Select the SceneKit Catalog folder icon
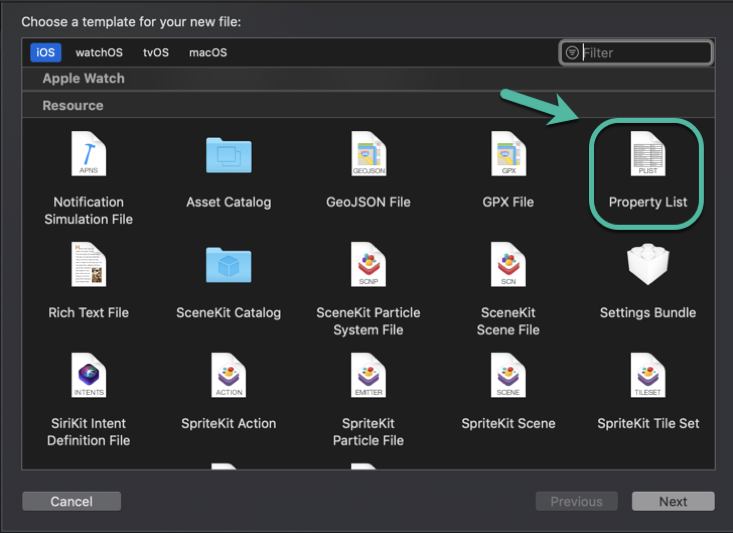Screen dimensions: 733x533 pos(229,265)
